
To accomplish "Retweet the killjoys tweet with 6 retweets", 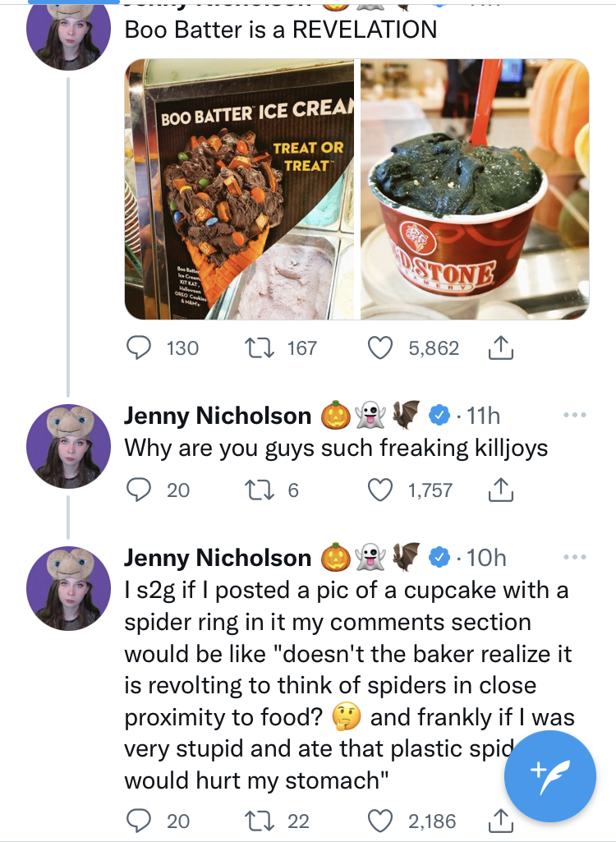I will click(260, 490).
